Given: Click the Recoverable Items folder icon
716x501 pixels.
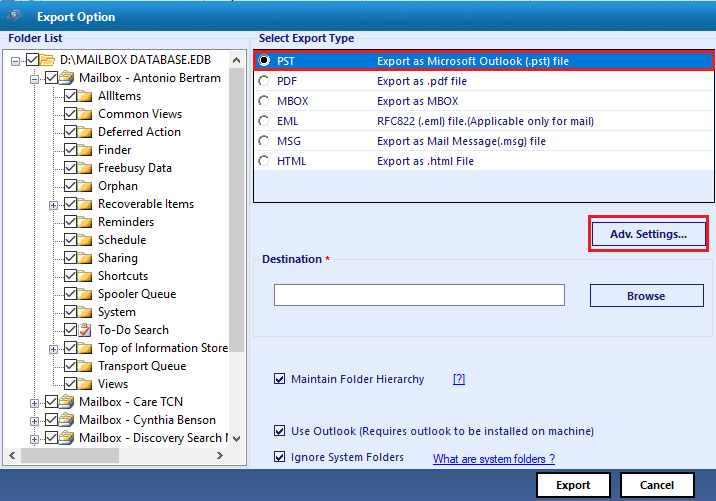Looking at the screenshot, I should [86, 204].
